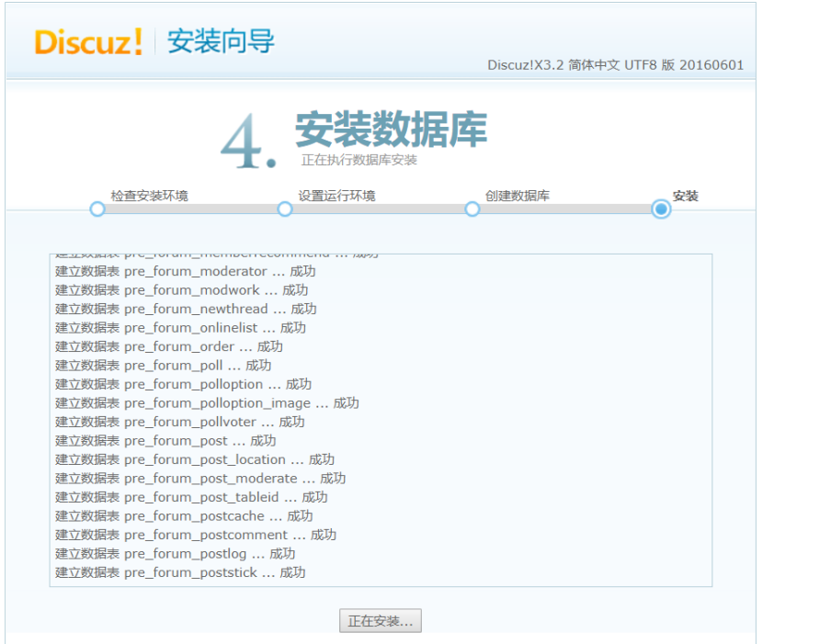Click log line pre_forum_post_tableid
This screenshot has height=644, width=831.
(191, 497)
